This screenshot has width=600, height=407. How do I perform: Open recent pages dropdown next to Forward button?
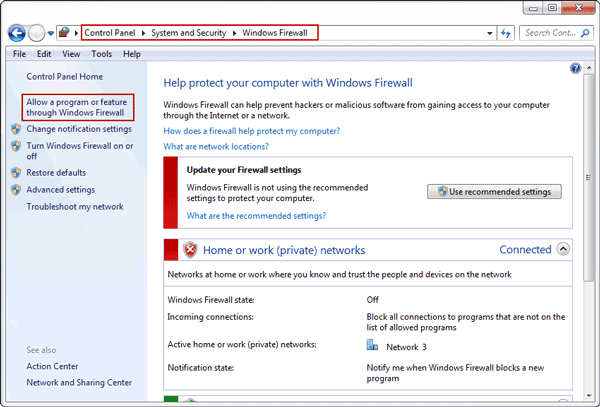(x=51, y=33)
